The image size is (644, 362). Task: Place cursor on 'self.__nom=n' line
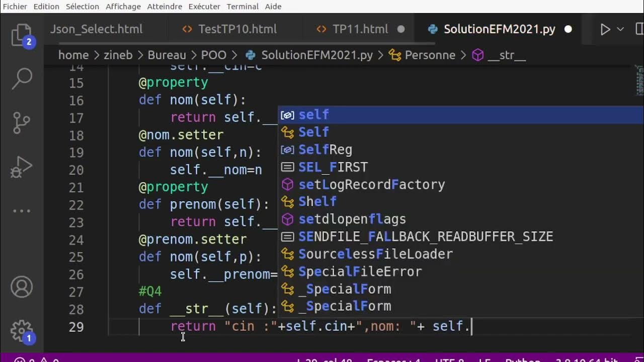point(216,170)
